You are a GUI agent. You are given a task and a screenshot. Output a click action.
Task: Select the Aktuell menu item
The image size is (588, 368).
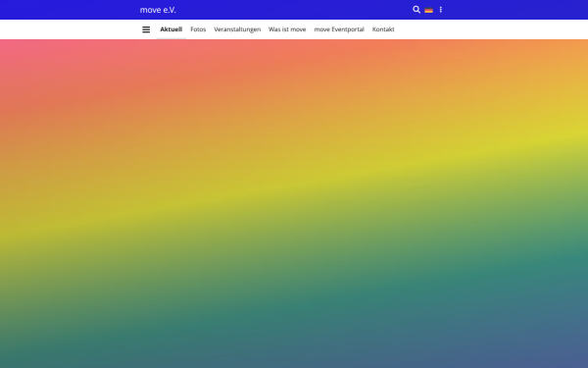tap(171, 29)
